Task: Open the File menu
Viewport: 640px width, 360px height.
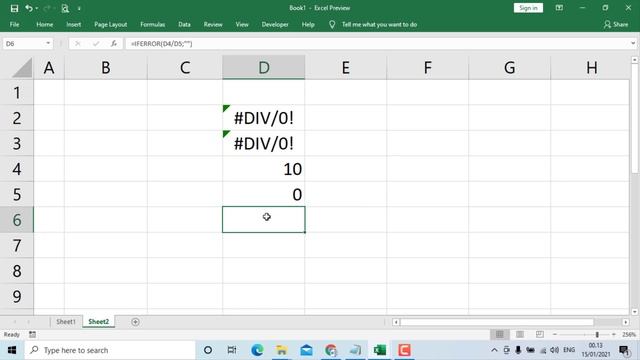Action: pos(14,24)
